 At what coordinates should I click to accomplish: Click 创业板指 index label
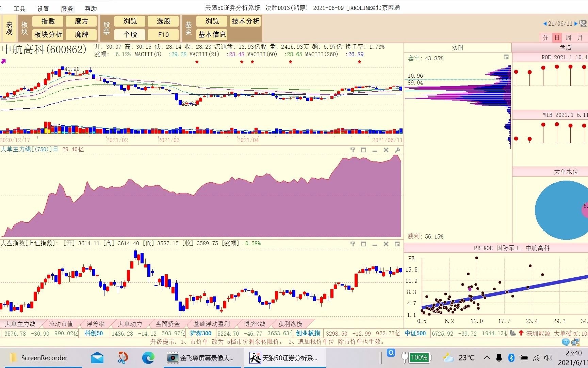coord(308,333)
